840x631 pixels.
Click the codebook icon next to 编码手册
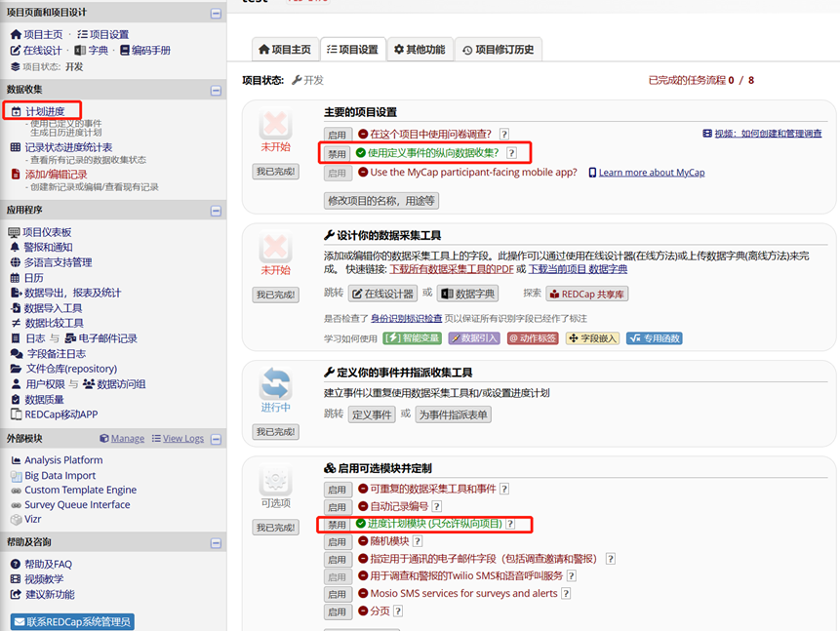(125, 51)
